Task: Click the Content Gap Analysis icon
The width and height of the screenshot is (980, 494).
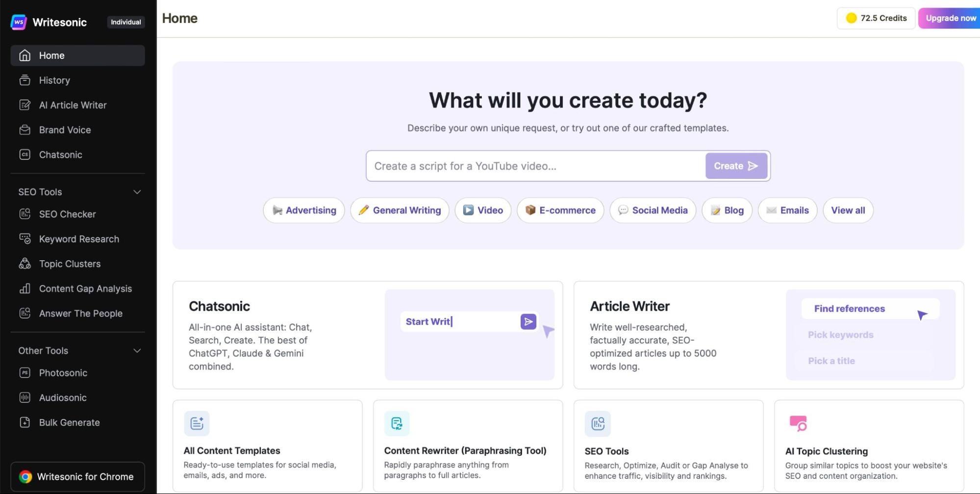Action: tap(25, 289)
